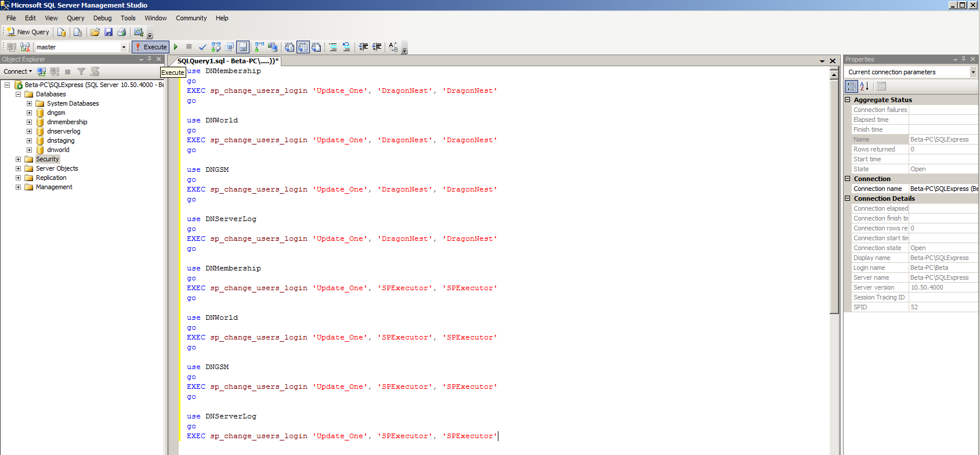Expand the dngsm database

coord(29,113)
